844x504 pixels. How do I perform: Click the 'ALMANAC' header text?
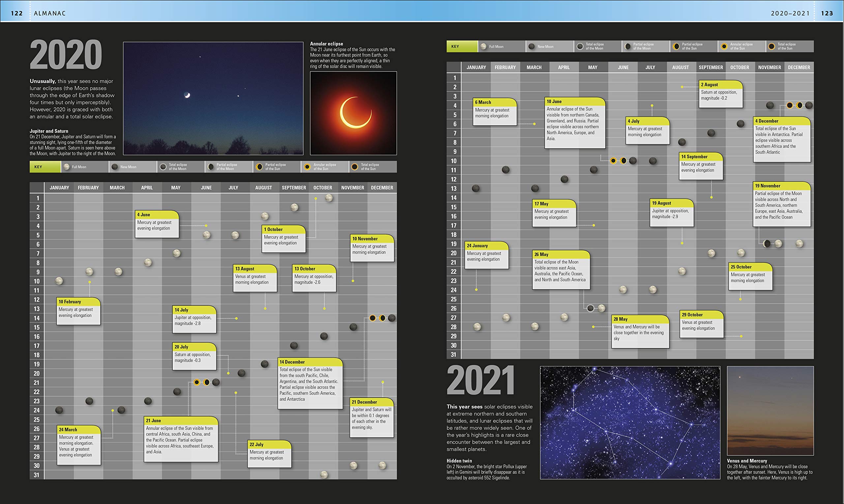tap(50, 13)
